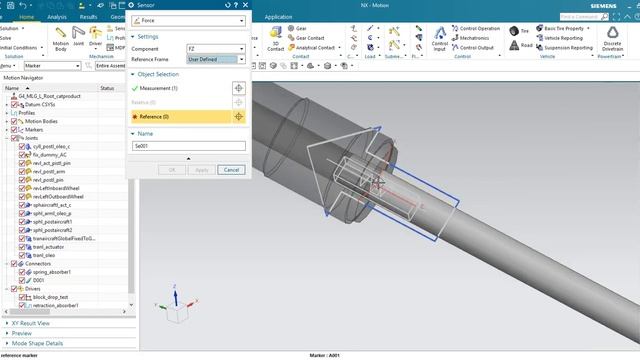This screenshot has height=360, width=640.
Task: Click the Control Output tool
Action: coord(473,47)
